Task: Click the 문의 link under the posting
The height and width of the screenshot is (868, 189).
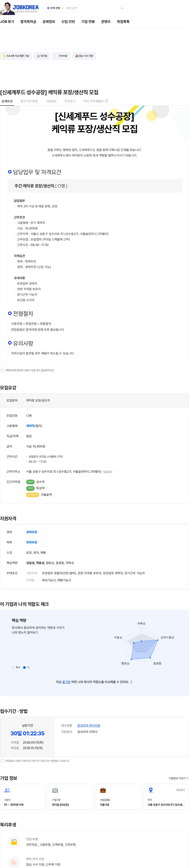Action: click(43, 370)
